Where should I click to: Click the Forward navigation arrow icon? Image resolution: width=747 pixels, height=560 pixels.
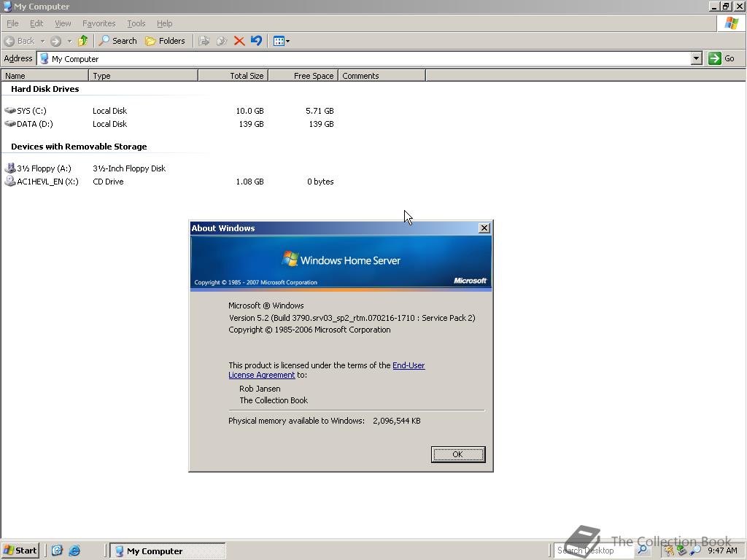coord(55,41)
